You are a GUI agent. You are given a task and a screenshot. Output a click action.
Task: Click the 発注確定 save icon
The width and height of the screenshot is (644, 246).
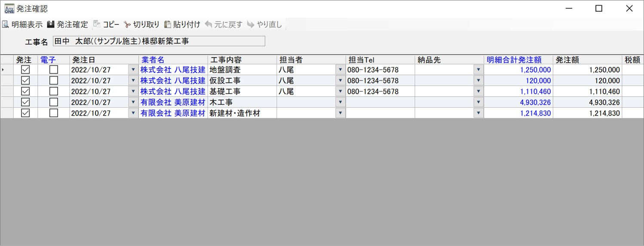pos(51,25)
